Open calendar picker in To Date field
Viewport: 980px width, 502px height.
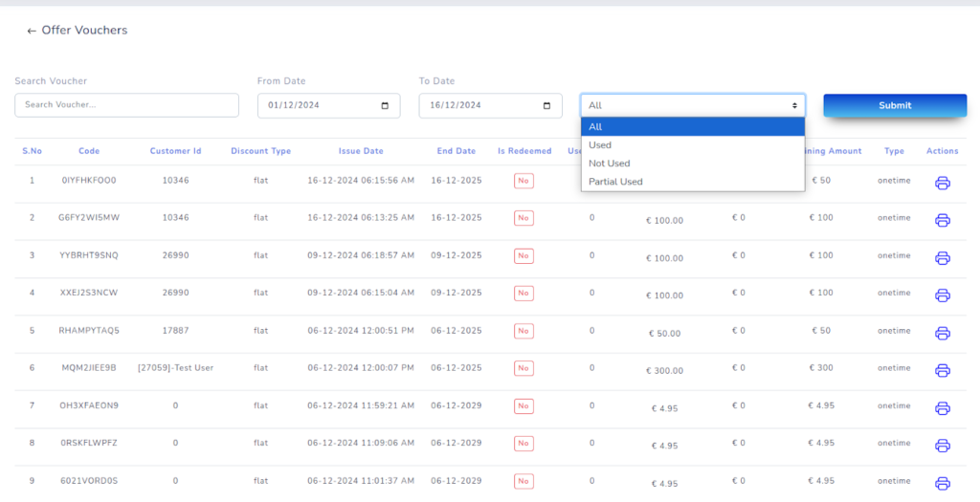[x=546, y=105]
